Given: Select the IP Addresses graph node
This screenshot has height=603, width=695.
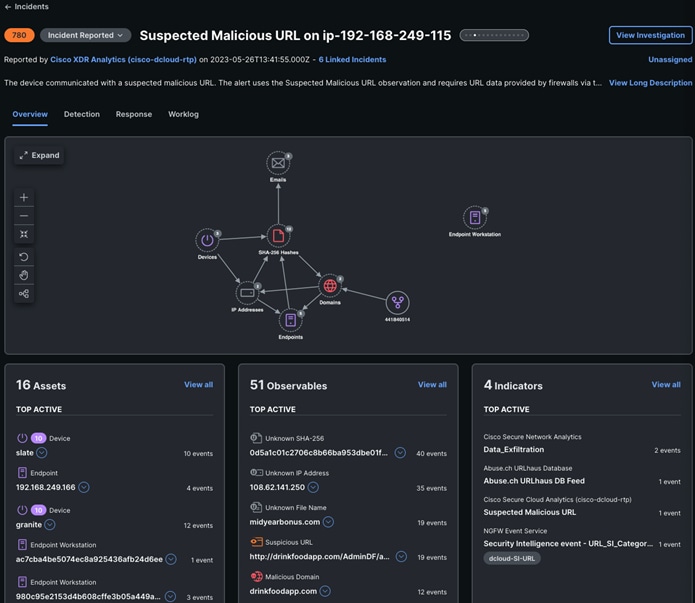Looking at the screenshot, I should (x=247, y=293).
